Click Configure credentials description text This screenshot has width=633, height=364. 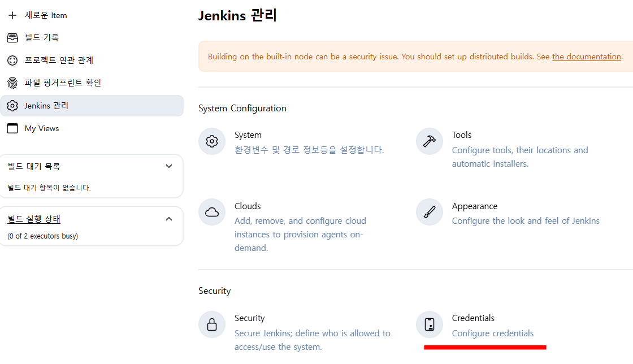pos(492,333)
